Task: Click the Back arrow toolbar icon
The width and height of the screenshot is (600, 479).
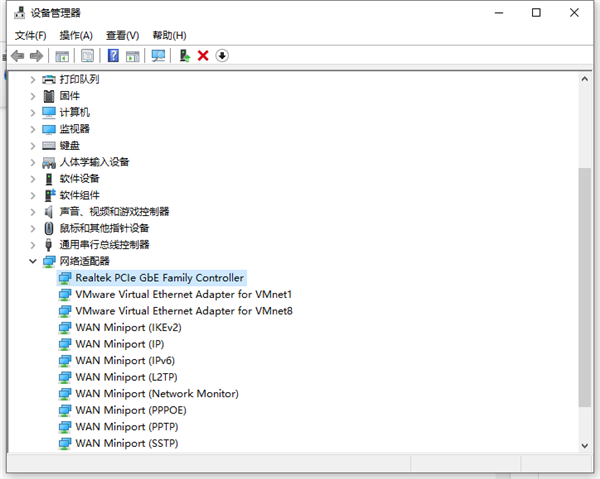Action: 17,56
